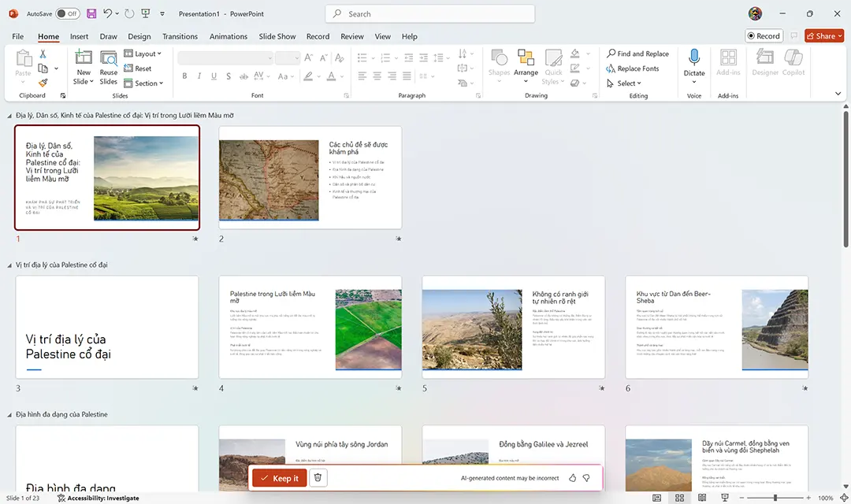Select slide 5 thumbnail about natural boundaries
Image resolution: width=851 pixels, height=504 pixels.
(x=513, y=325)
